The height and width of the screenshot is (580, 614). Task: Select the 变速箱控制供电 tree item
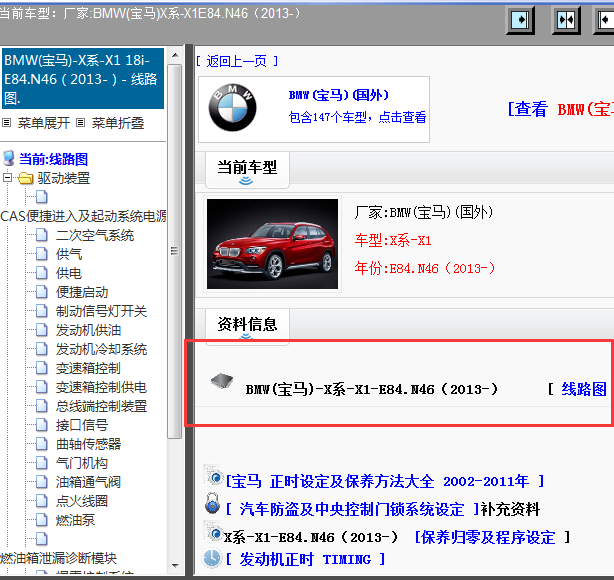pos(101,387)
